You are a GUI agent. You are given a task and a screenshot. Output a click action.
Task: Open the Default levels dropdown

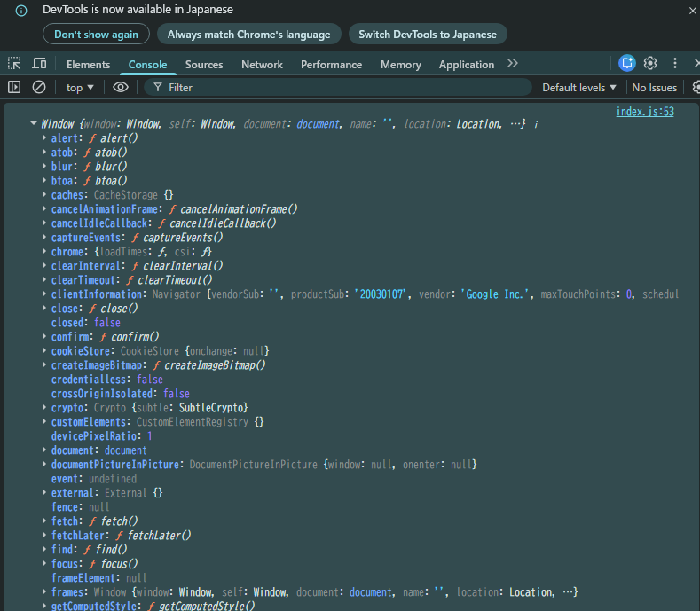[579, 88]
